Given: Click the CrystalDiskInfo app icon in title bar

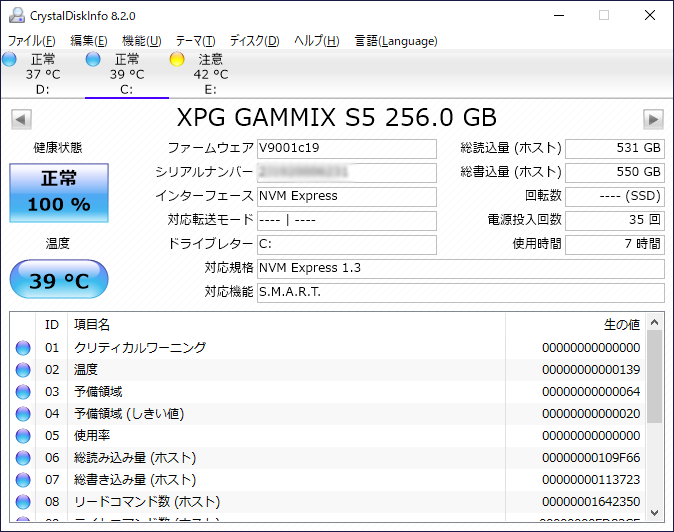Looking at the screenshot, I should point(17,15).
